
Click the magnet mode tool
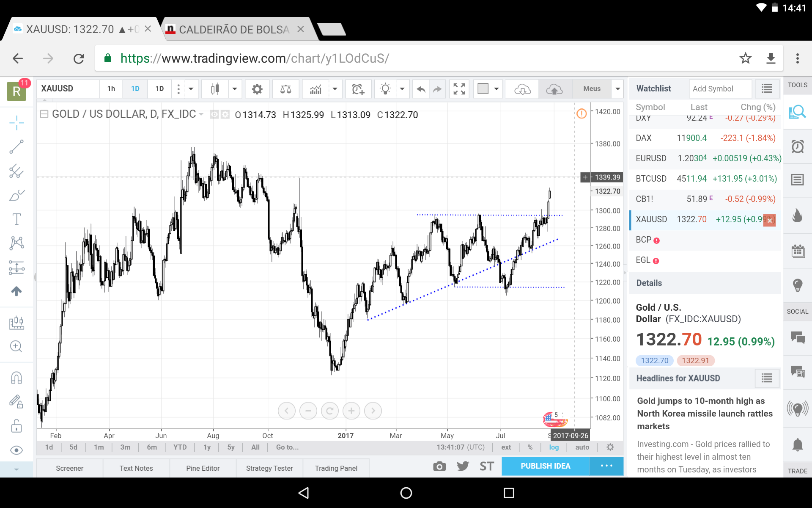(16, 377)
